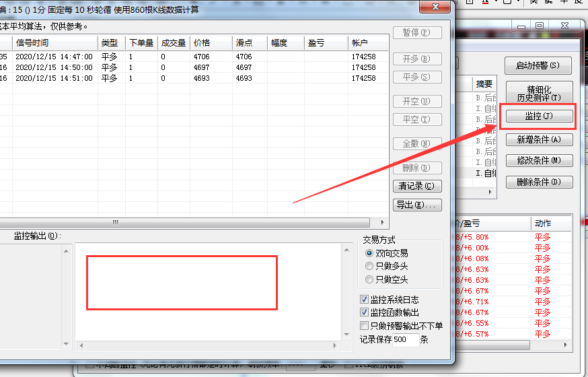Close the monitoring dialog with X

[435, 7]
